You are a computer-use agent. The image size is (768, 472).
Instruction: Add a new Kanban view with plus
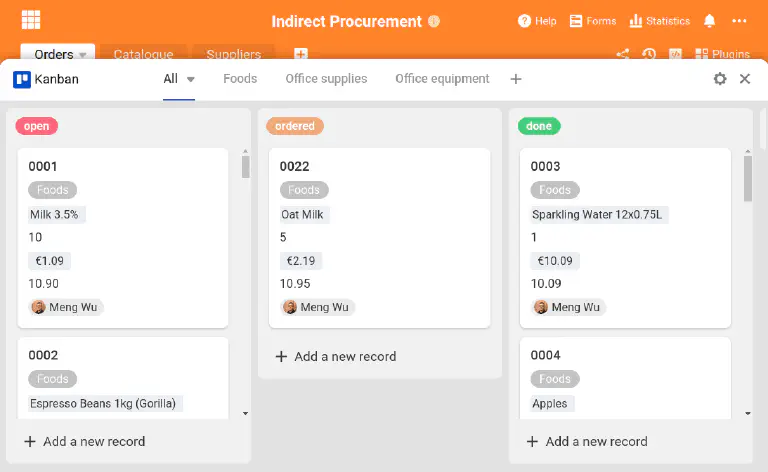516,79
